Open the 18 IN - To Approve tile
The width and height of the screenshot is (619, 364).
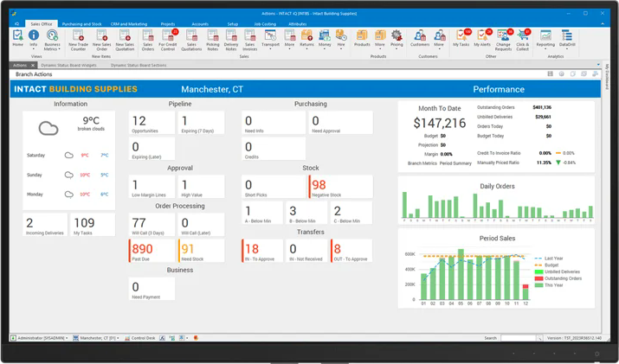[262, 251]
